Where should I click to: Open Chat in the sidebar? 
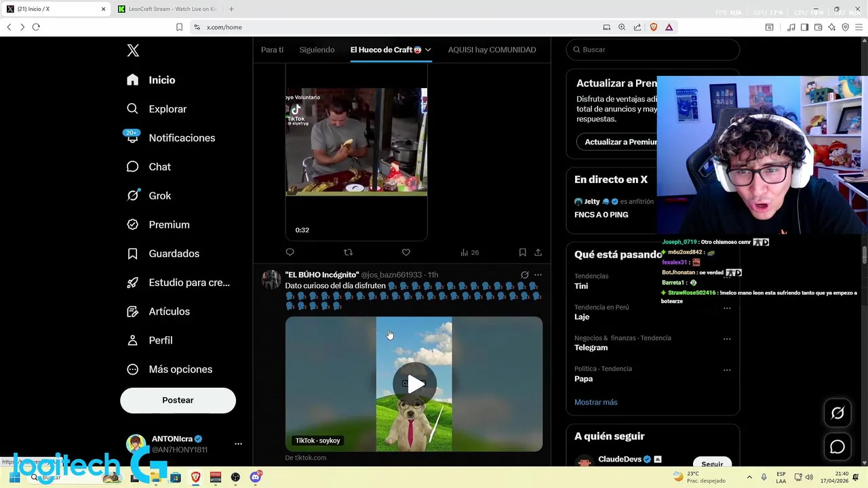tap(149, 167)
